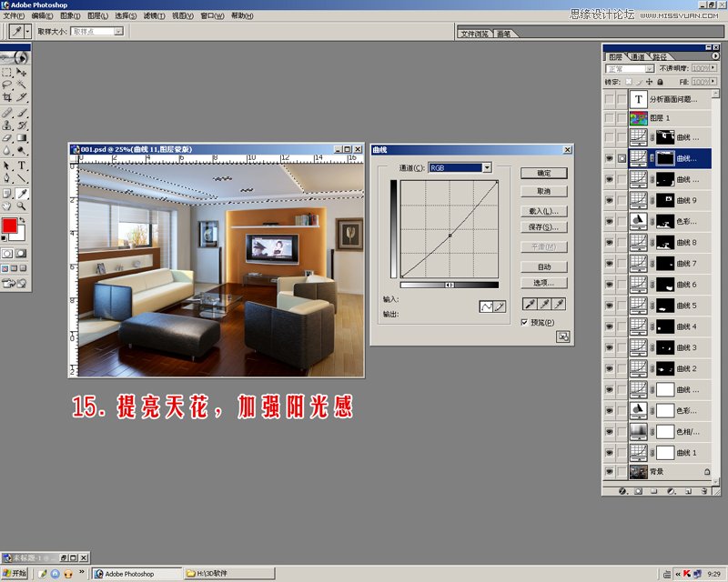Image resolution: width=728 pixels, height=582 pixels.
Task: Hide the 背景 layer
Action: (x=609, y=472)
